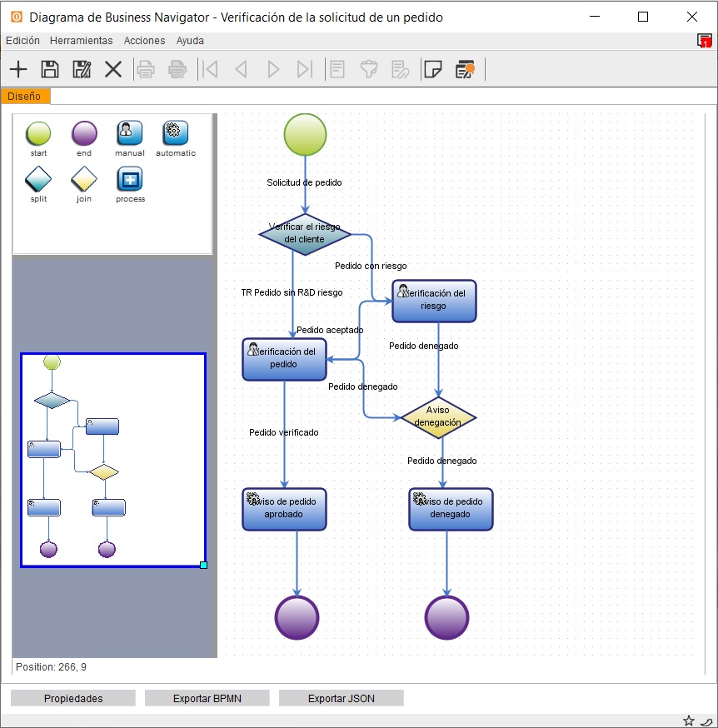Click the Exportar BPMN button
Viewport: 718px width, 728px height.
tap(207, 699)
